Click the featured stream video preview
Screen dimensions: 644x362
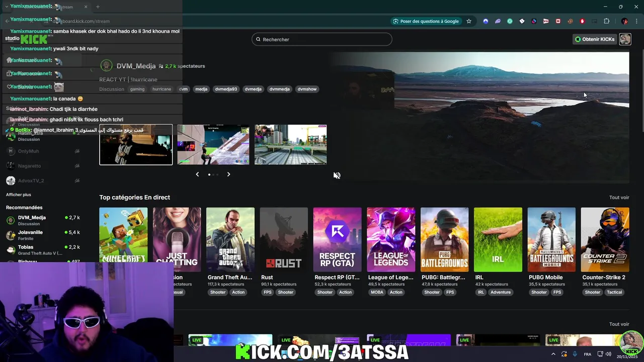(479, 117)
